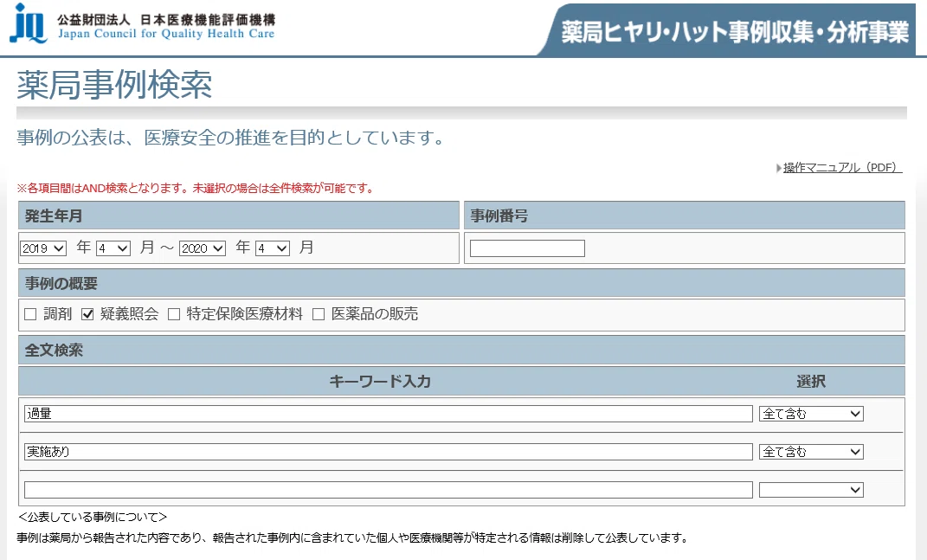
Task: Click the JQ logo icon
Action: pos(29,23)
